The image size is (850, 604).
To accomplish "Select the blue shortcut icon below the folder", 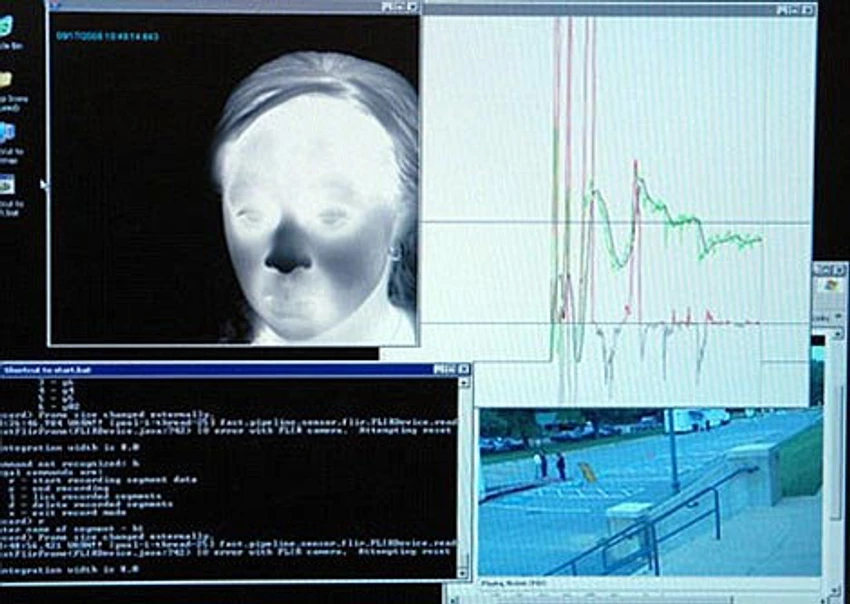I will [7, 133].
